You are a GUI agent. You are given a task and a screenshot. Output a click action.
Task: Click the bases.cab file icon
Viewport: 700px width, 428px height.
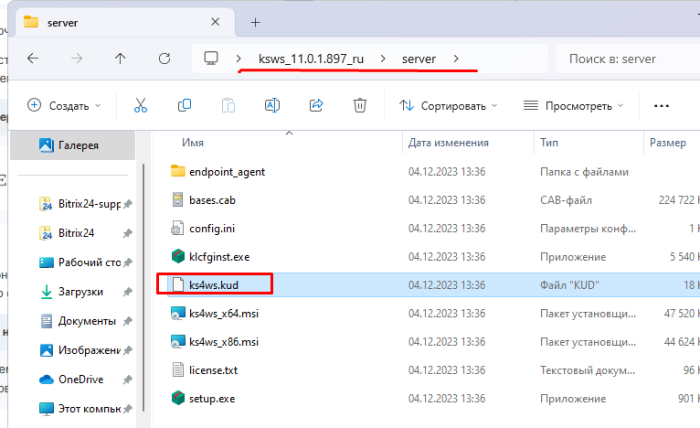coord(178,199)
